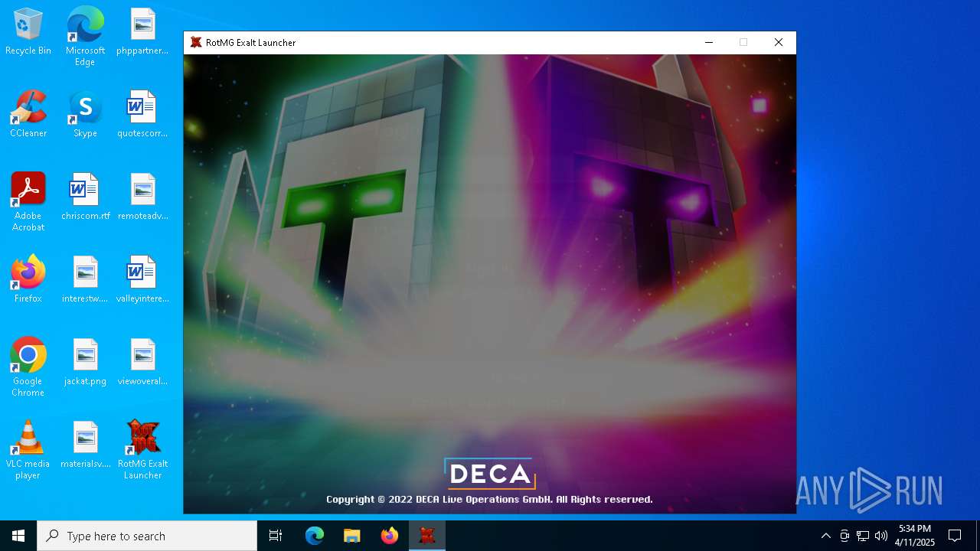Viewport: 980px width, 551px height.
Task: Open File Explorer from the taskbar
Action: tap(352, 536)
